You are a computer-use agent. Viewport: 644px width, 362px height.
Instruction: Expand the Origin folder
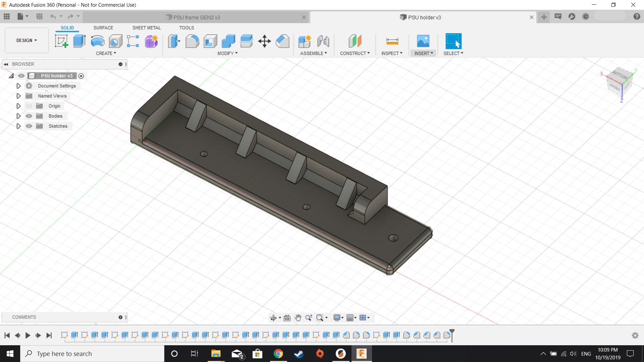(18, 106)
